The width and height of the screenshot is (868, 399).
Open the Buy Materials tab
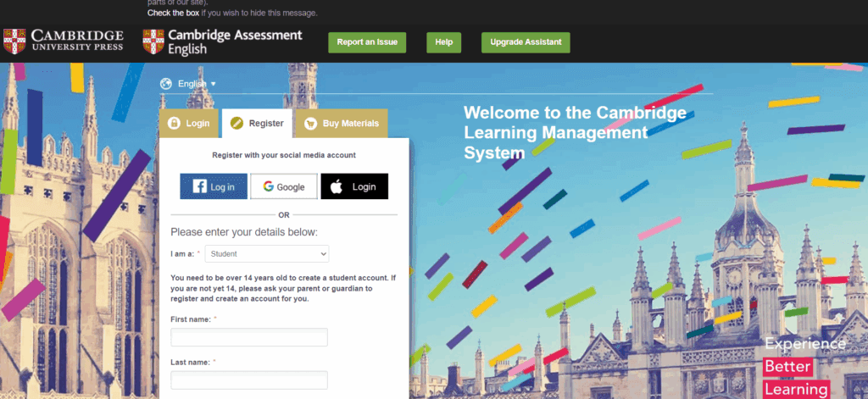coord(342,124)
